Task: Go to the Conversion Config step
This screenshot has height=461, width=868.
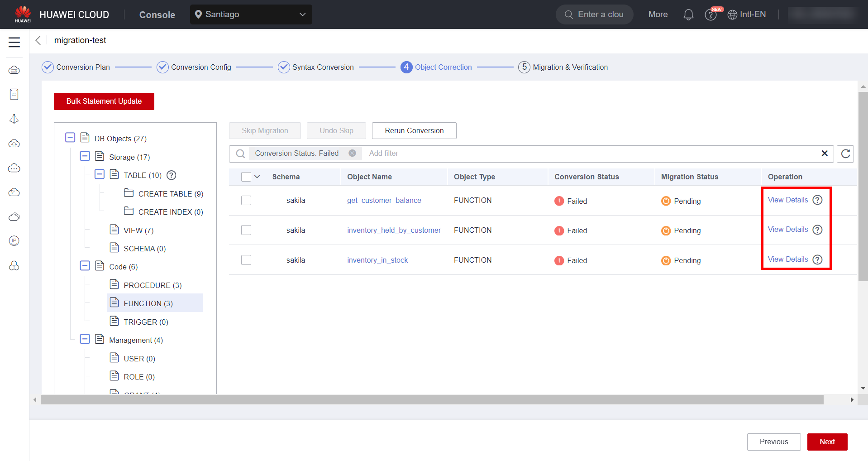Action: click(200, 67)
